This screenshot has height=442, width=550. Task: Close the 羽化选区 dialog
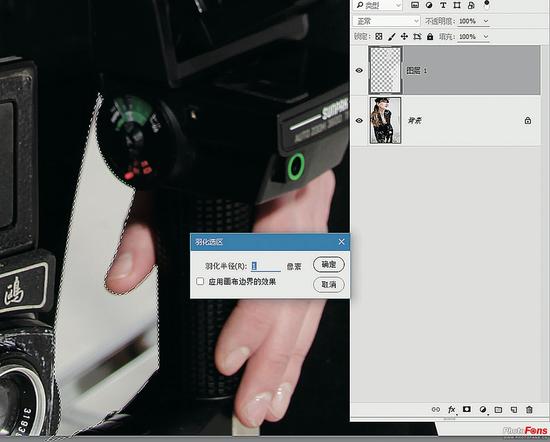click(342, 242)
